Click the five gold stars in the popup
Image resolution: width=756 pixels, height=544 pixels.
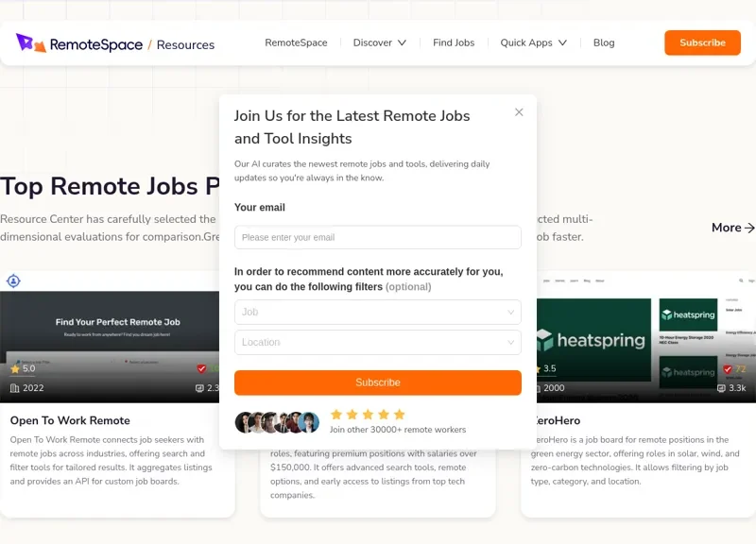[x=368, y=414]
